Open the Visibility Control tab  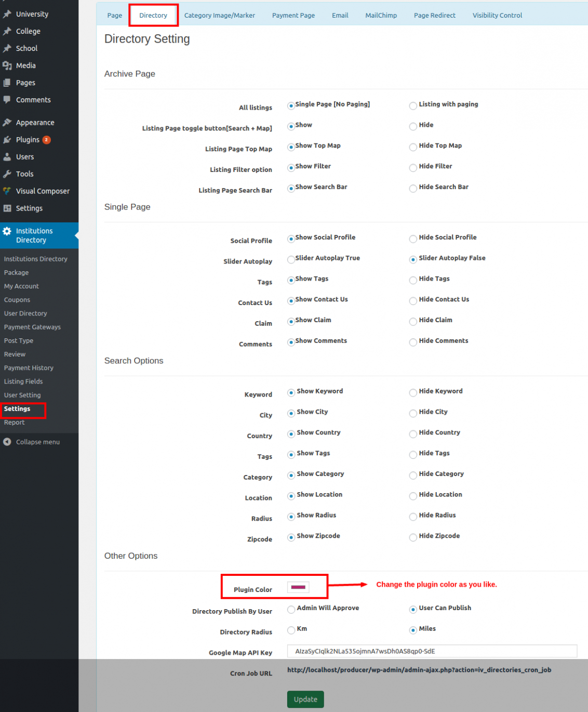497,16
